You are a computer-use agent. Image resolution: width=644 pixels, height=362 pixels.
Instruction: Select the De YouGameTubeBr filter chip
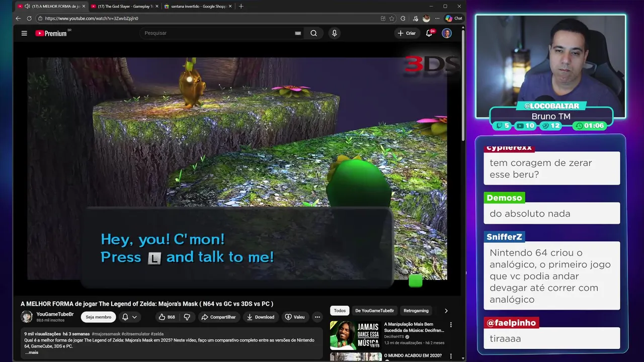375,311
